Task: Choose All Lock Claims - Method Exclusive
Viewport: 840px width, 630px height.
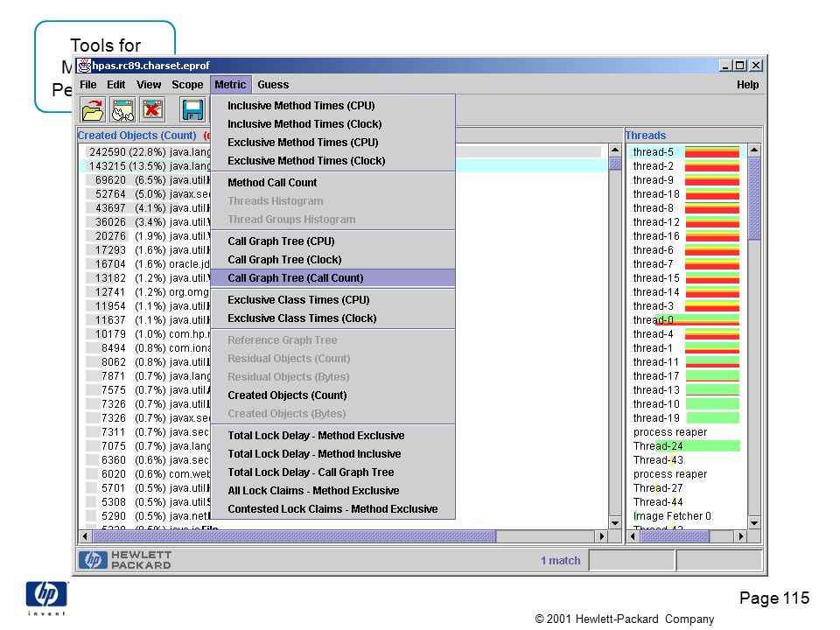Action: point(332,491)
